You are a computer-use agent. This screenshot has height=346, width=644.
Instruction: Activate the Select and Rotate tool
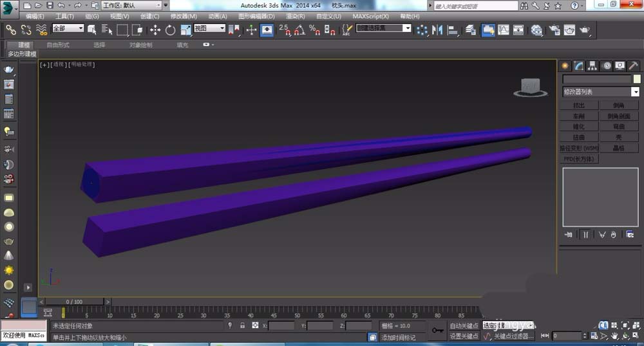pos(170,30)
